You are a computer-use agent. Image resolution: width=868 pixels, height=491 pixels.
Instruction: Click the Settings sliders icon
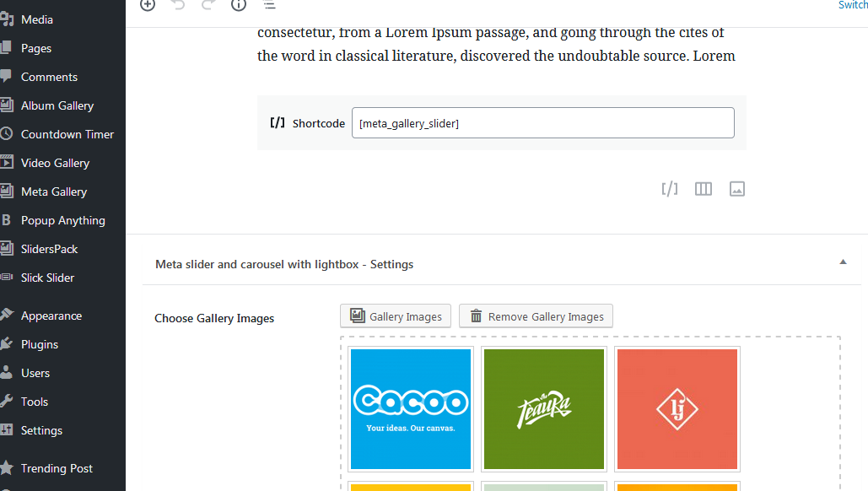(6, 429)
